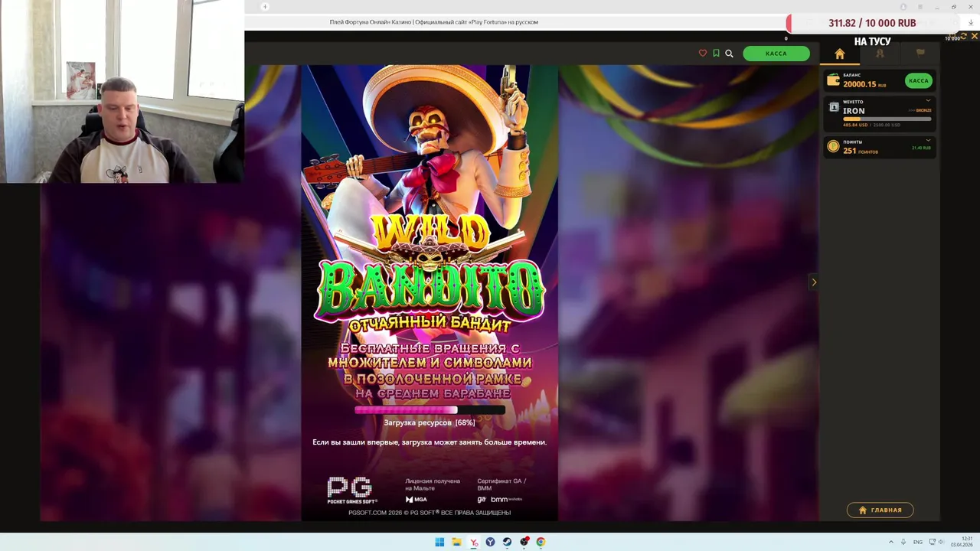Show hidden system tray icons

[x=890, y=542]
